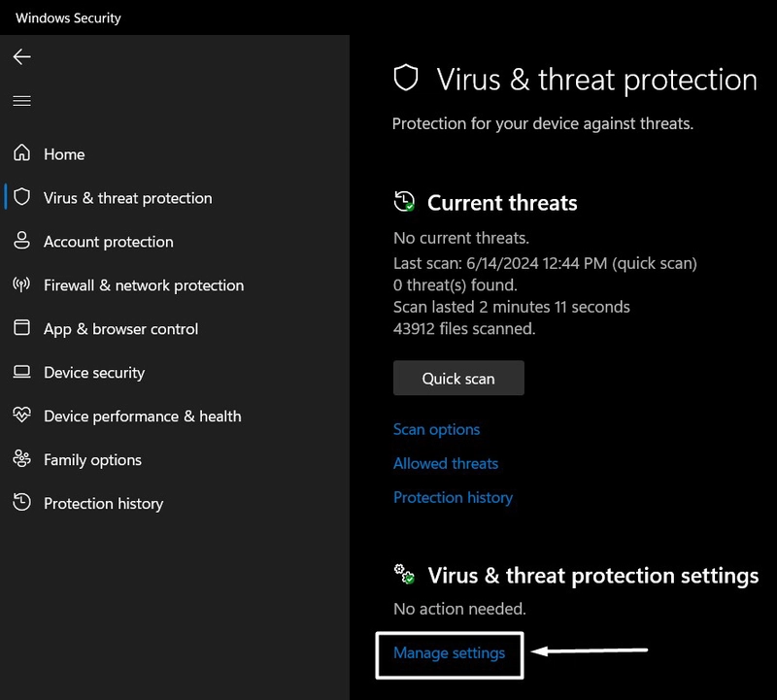777x700 pixels.
Task: Click the Windows Security window title
Action: pyautogui.click(x=68, y=17)
